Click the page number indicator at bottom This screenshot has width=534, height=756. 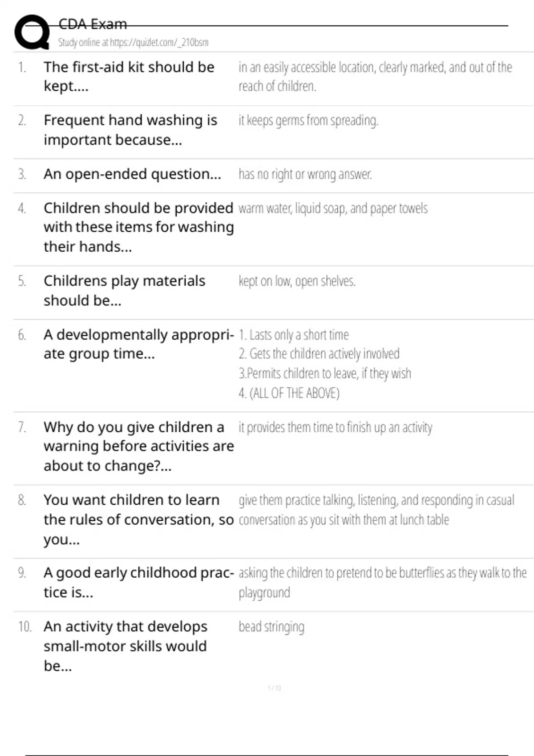coord(274,688)
